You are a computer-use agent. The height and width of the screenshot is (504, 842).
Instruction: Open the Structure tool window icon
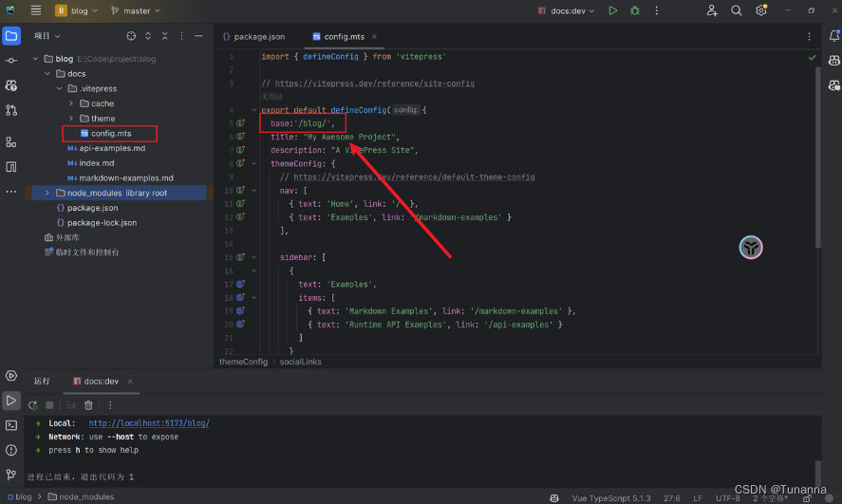point(10,141)
